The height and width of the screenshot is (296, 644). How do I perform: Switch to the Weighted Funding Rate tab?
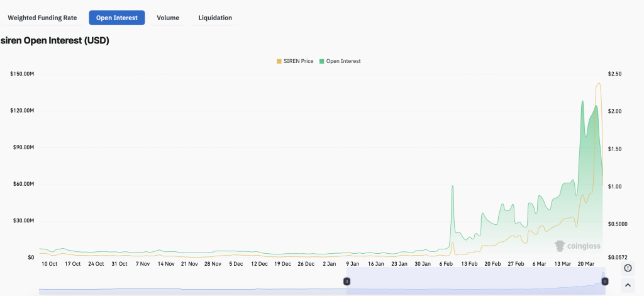[x=42, y=18]
